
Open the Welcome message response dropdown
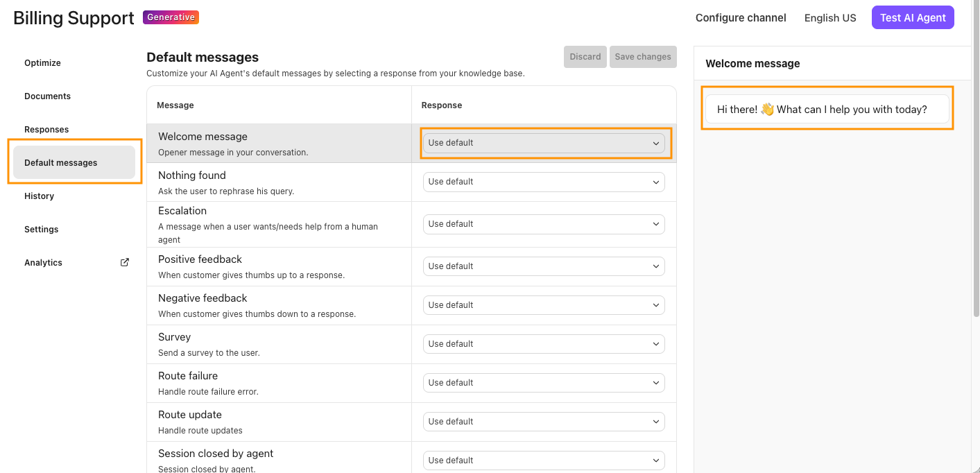544,143
